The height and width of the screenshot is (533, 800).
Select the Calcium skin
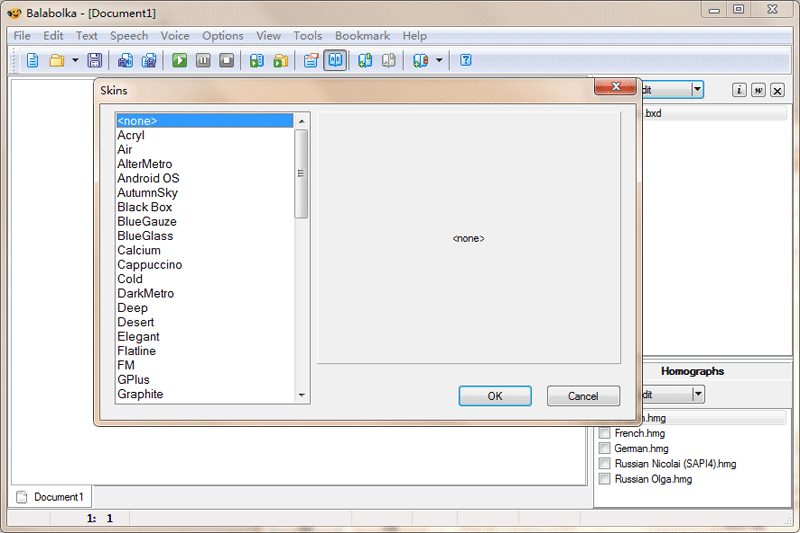205,250
